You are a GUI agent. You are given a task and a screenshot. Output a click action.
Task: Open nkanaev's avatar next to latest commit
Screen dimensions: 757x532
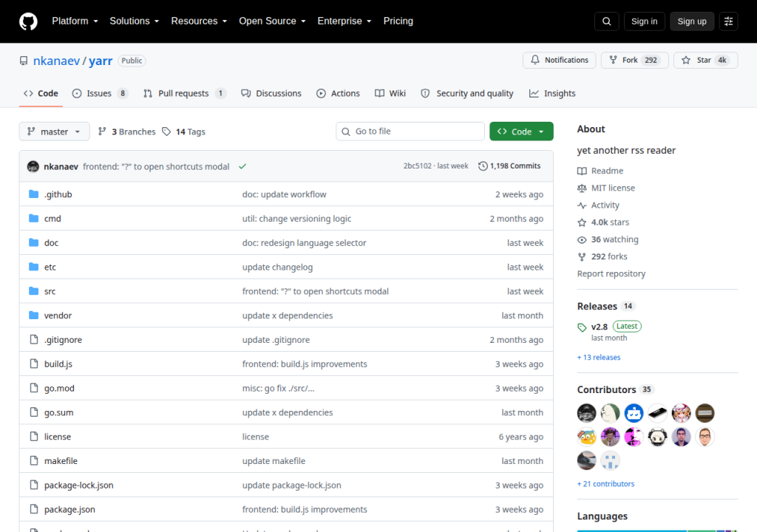tap(33, 166)
